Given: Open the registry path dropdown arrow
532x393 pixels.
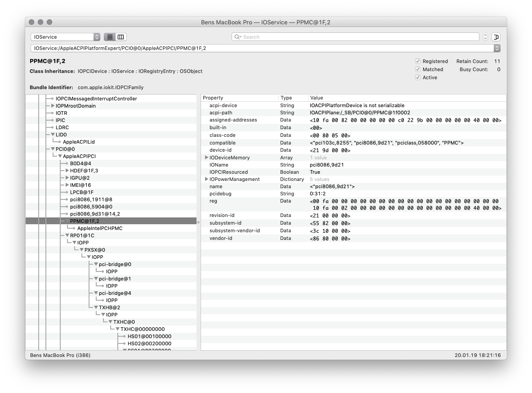Looking at the screenshot, I should pos(496,48).
